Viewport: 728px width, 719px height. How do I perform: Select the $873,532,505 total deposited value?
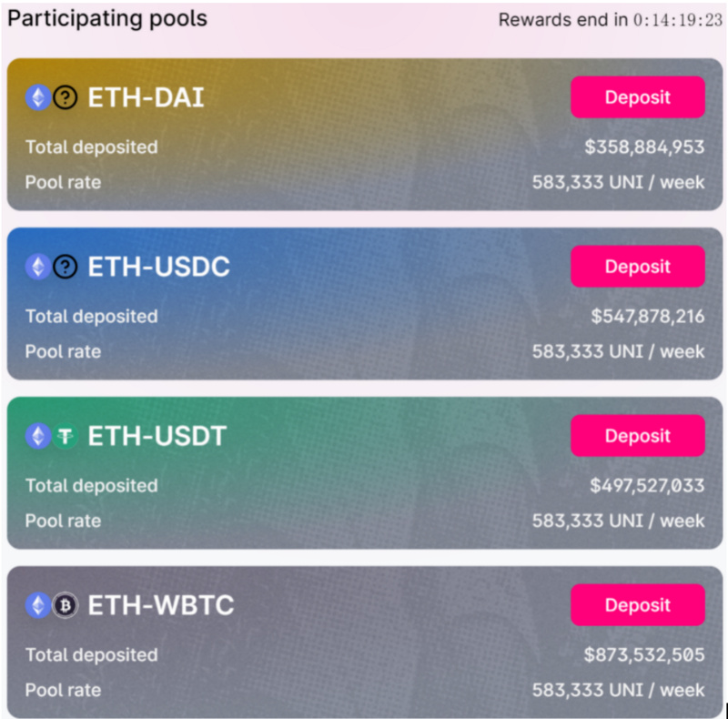tap(644, 655)
